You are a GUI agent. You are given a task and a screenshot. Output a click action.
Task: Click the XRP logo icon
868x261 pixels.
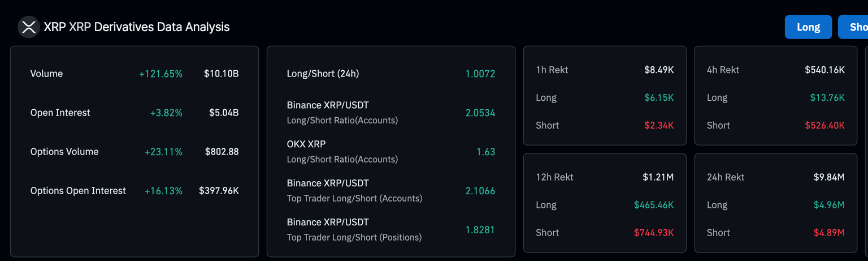pos(28,27)
